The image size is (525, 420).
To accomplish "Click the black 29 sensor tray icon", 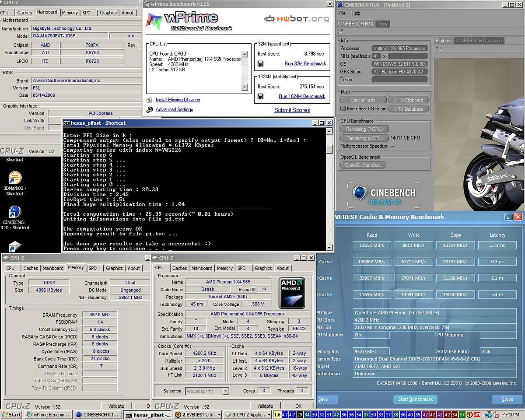I will click(299, 414).
